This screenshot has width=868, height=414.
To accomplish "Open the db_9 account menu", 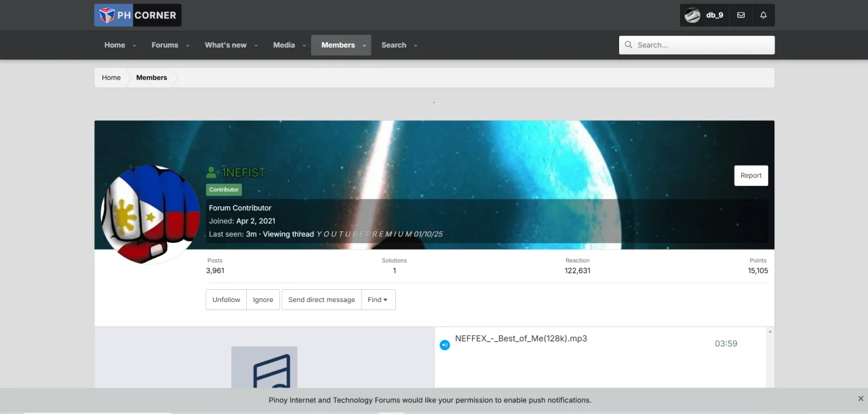I will pos(705,15).
